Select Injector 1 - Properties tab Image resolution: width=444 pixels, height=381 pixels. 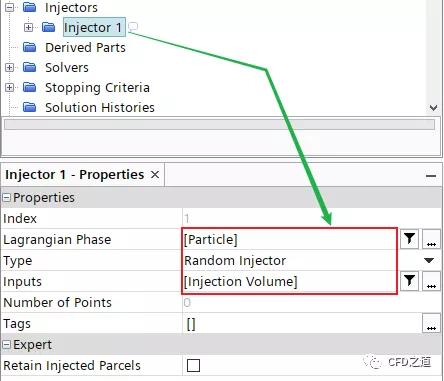coord(75,175)
